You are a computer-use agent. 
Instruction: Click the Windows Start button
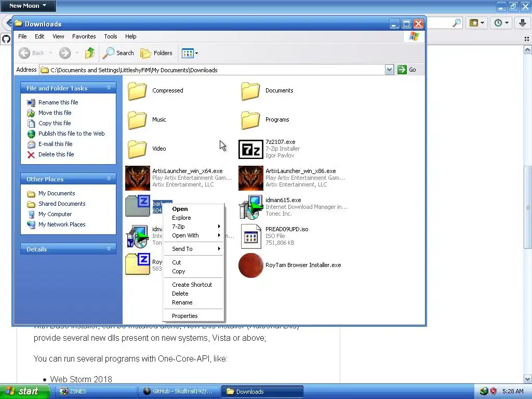click(x=24, y=391)
